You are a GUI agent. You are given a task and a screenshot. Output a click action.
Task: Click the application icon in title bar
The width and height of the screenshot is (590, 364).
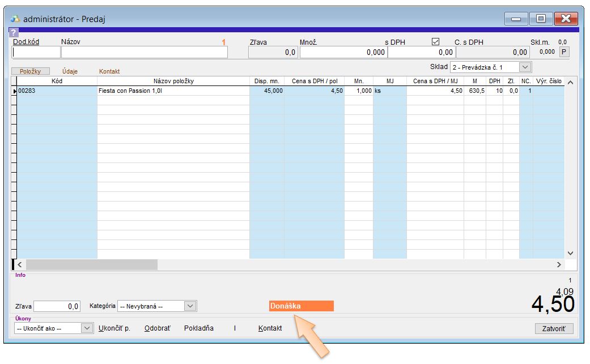(15, 19)
